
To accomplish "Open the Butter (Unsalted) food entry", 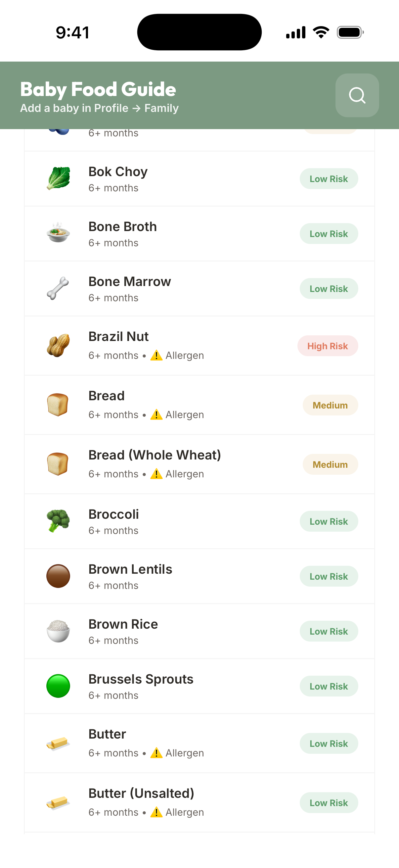I will pos(199,802).
